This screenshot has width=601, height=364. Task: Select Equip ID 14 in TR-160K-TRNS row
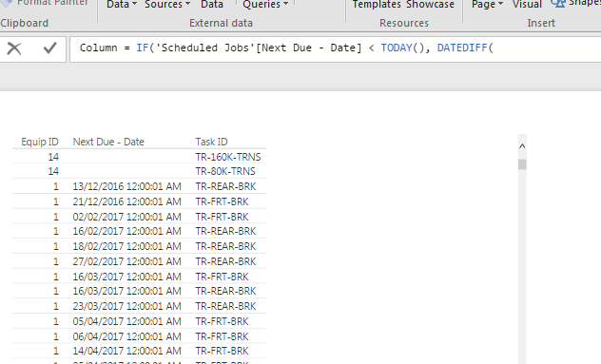point(53,157)
